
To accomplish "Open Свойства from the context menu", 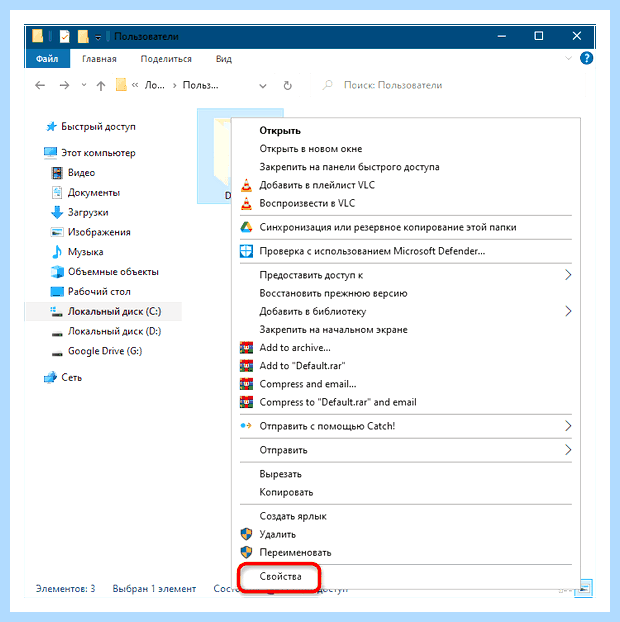I will [406, 576].
